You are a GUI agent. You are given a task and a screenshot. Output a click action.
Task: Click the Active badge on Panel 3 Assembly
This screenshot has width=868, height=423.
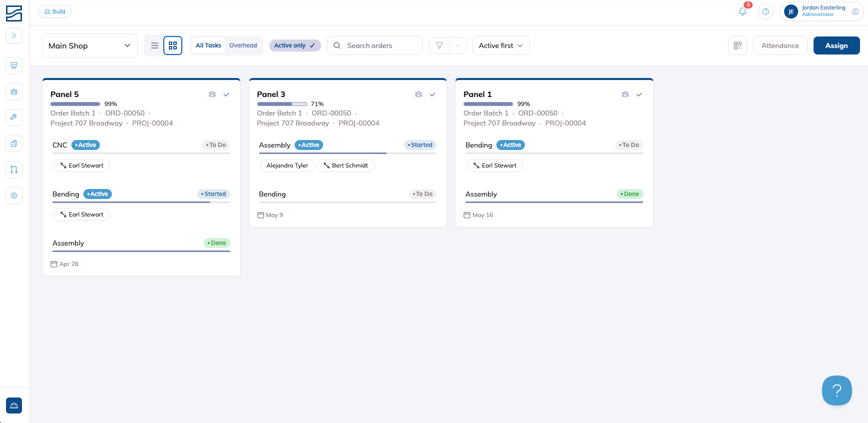point(309,145)
